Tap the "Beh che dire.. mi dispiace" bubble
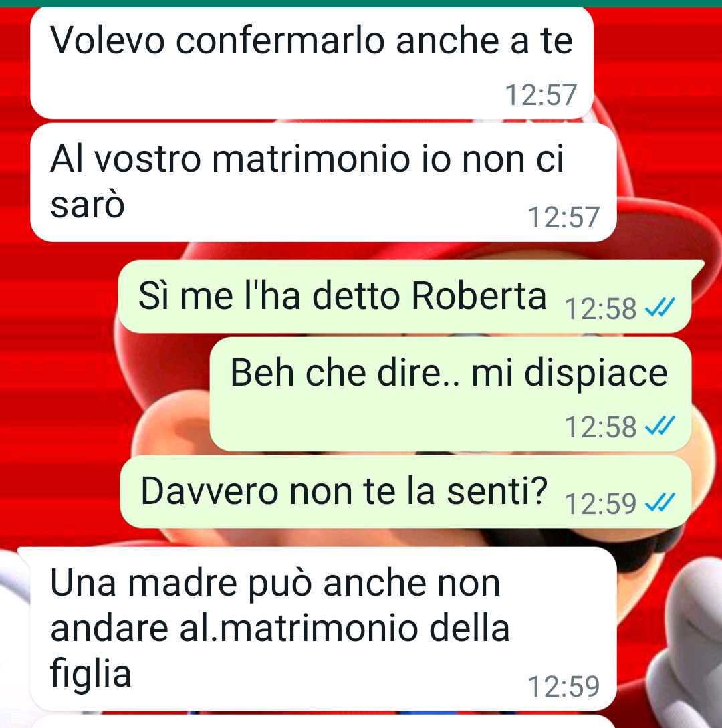The width and height of the screenshot is (722, 728). click(x=451, y=394)
